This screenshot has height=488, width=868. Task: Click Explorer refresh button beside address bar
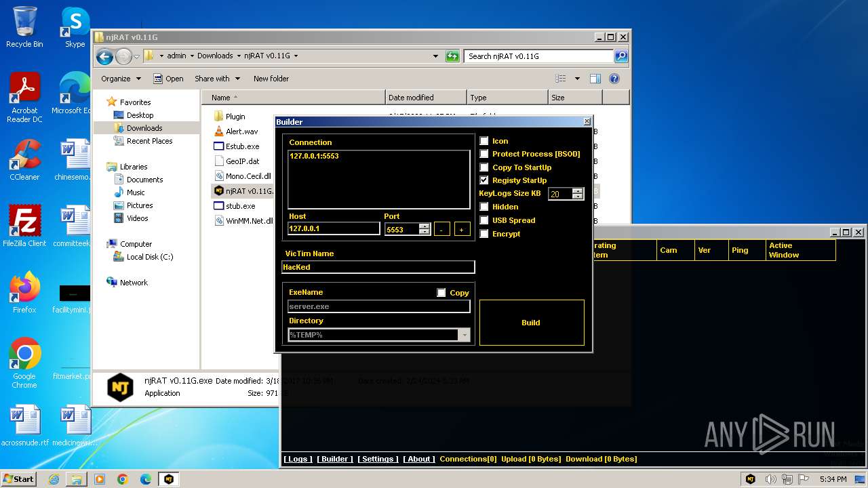point(452,56)
